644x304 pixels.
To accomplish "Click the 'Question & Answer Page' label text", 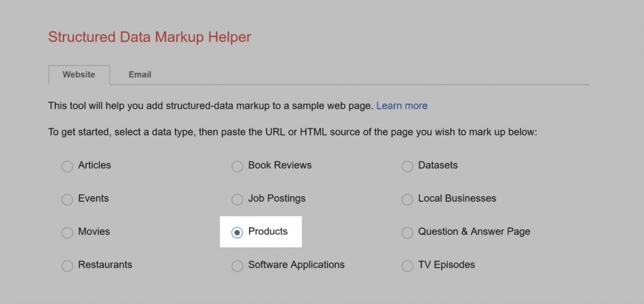I will click(474, 232).
